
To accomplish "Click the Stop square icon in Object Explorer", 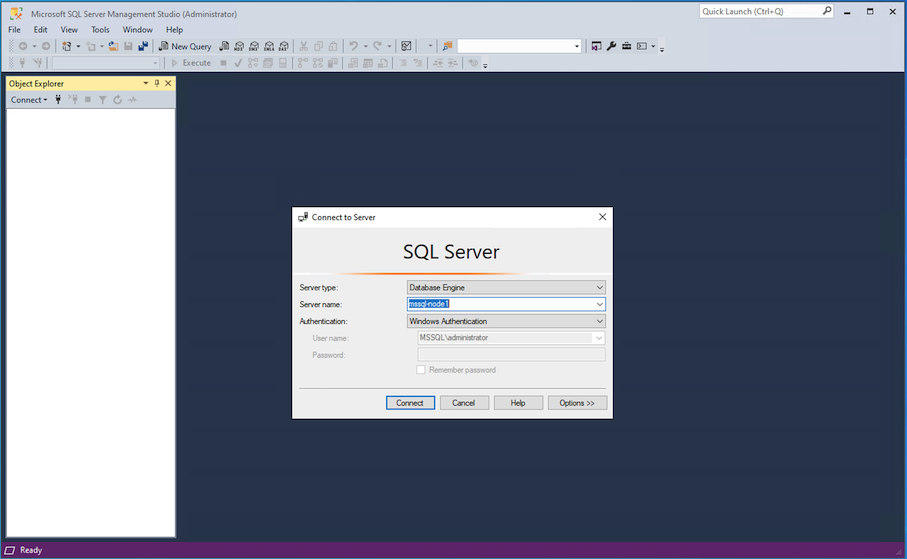I will [88, 100].
